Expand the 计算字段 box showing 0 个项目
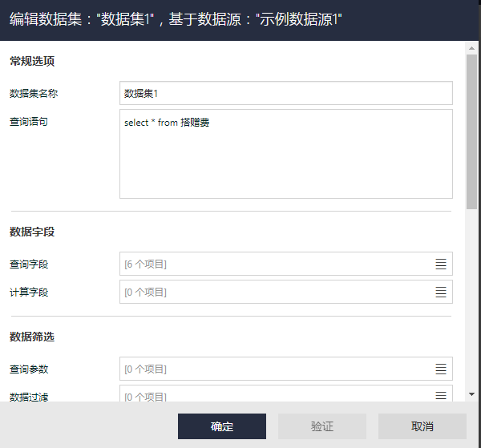 [x=273, y=292]
